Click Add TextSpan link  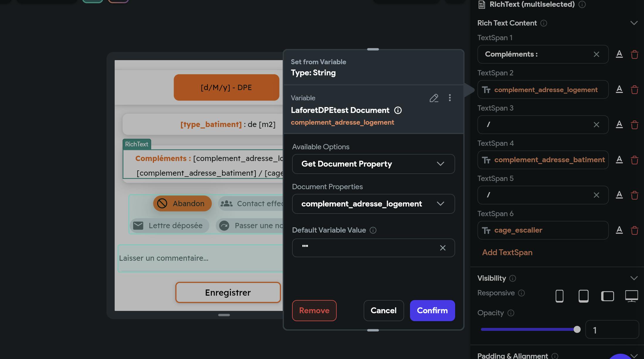507,253
